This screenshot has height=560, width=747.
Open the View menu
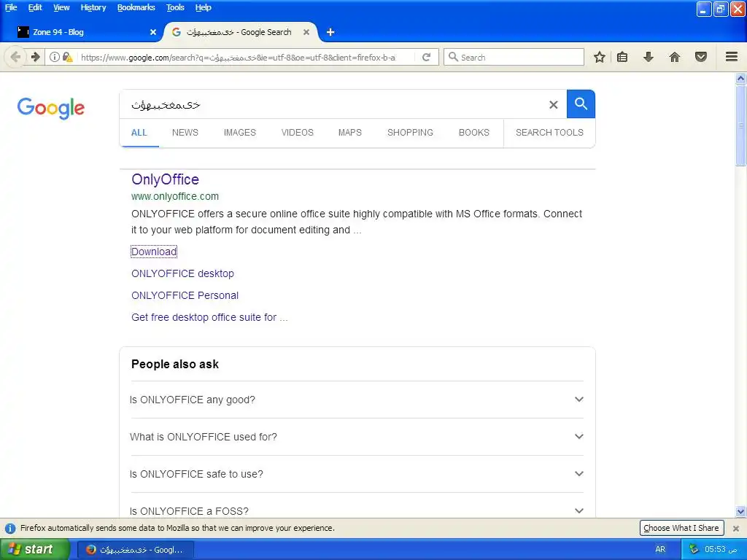(x=61, y=7)
